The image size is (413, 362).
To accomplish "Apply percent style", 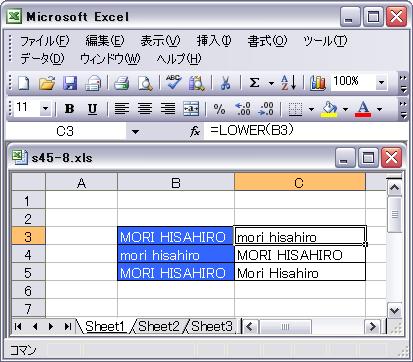I will pos(219,109).
